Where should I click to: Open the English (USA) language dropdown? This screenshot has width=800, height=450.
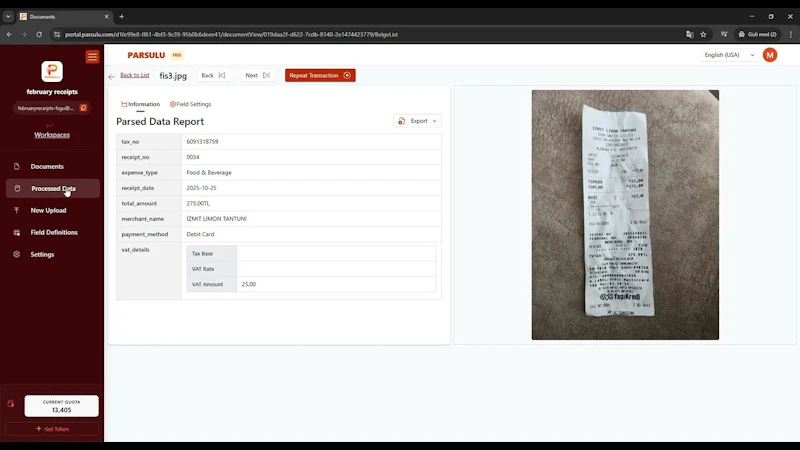pos(729,55)
